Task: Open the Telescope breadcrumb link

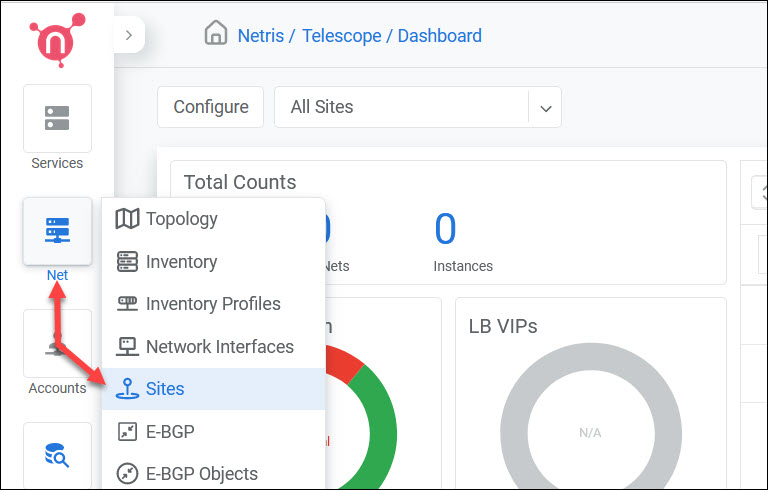Action: (x=341, y=36)
